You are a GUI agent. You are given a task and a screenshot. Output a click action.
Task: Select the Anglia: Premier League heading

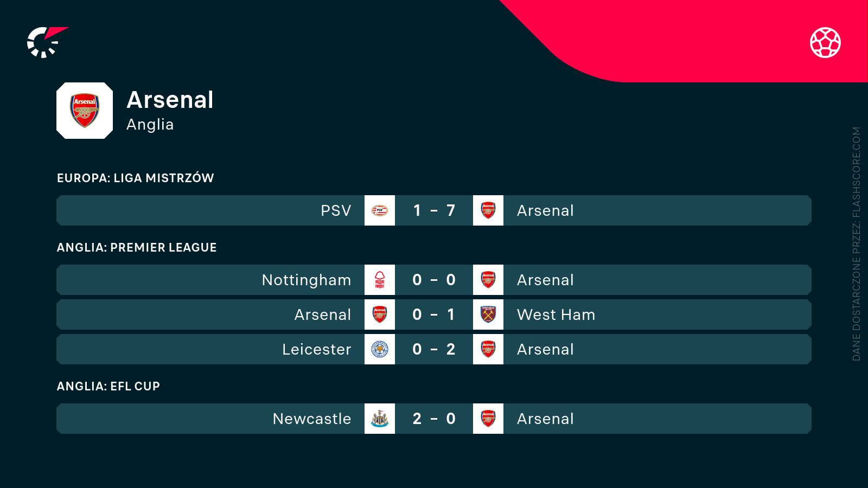point(137,247)
